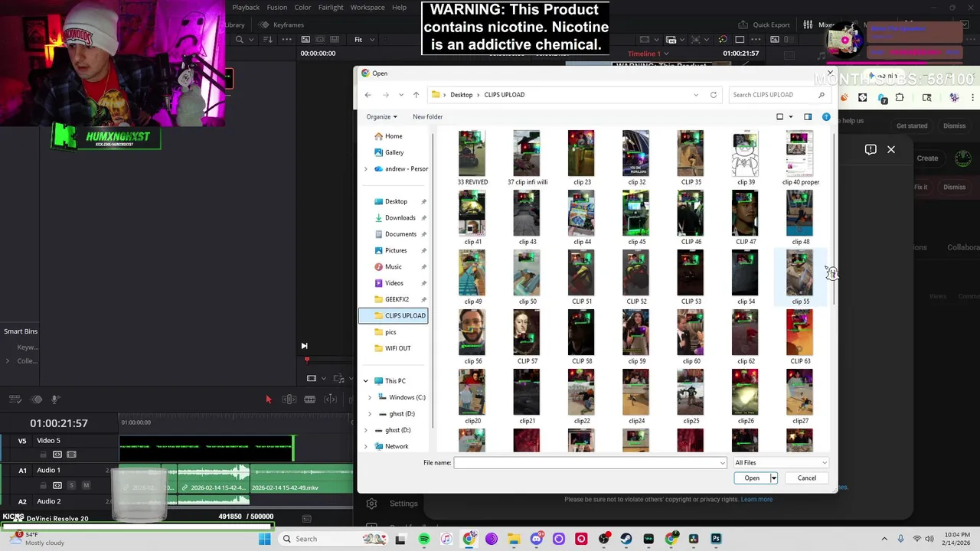This screenshot has width=980, height=551.
Task: Expand the Network tree node
Action: point(365,446)
